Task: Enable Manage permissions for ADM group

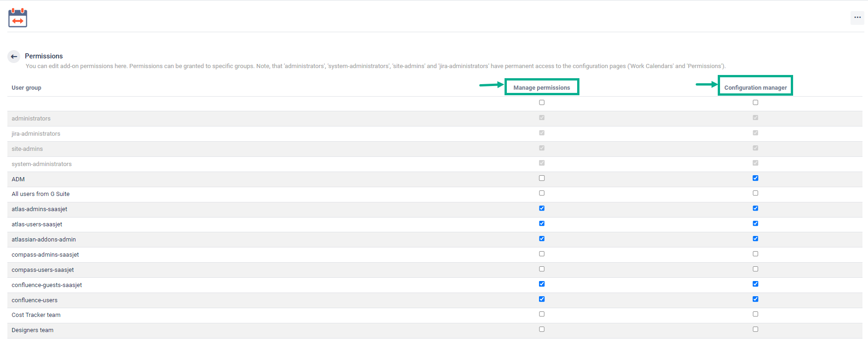Action: click(x=542, y=178)
